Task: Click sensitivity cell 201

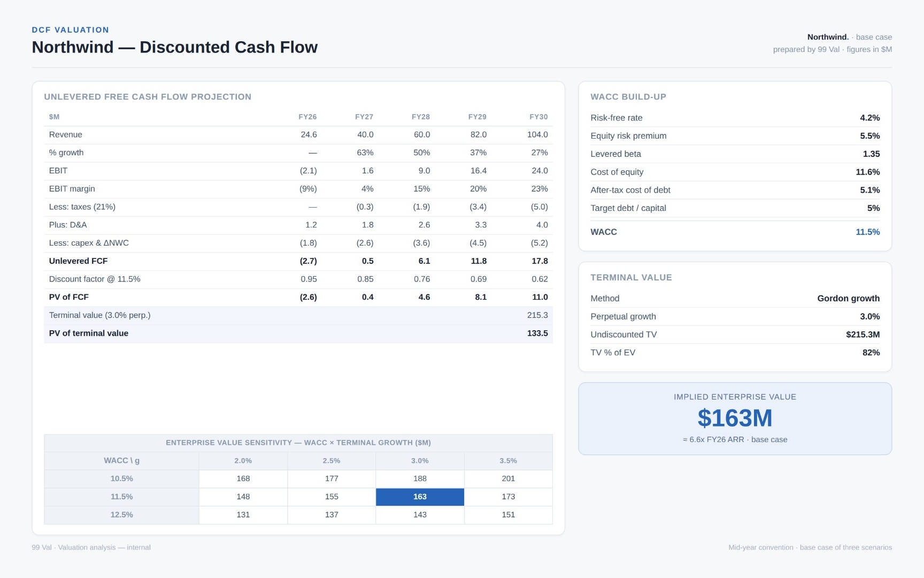Action: pos(509,479)
